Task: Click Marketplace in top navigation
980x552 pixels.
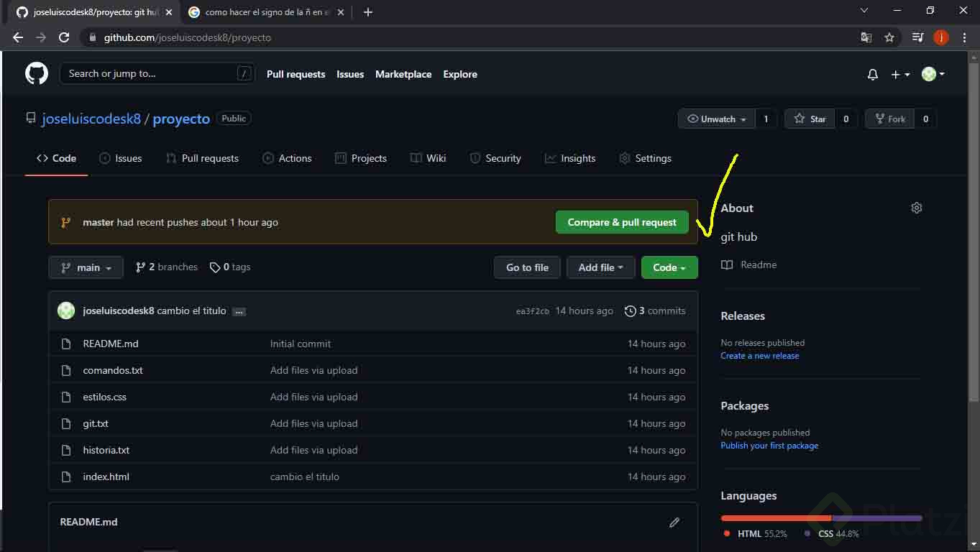Action: (403, 74)
